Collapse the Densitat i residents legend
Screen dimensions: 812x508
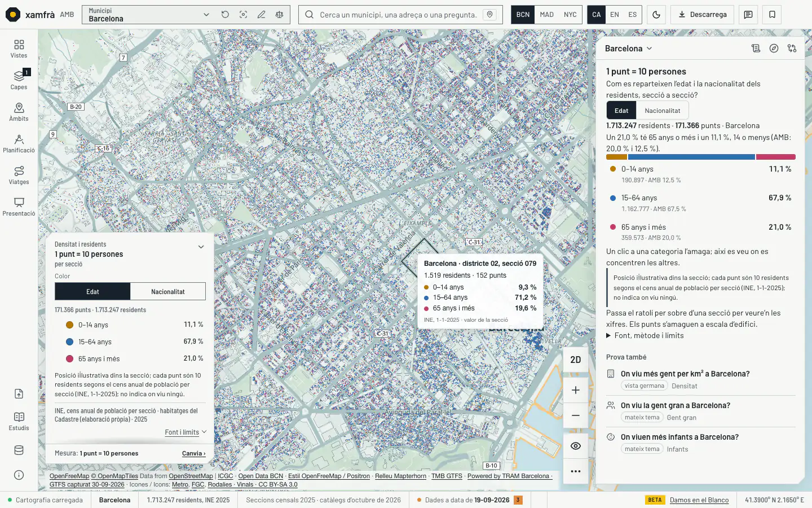pos(201,247)
